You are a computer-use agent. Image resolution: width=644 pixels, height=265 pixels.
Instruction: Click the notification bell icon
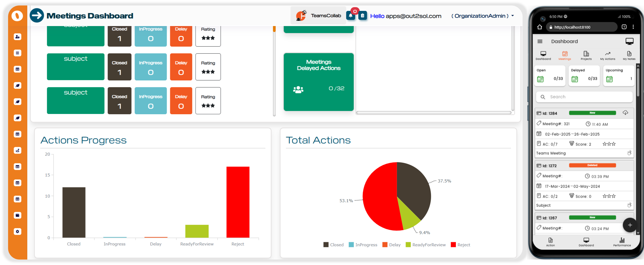(x=351, y=16)
